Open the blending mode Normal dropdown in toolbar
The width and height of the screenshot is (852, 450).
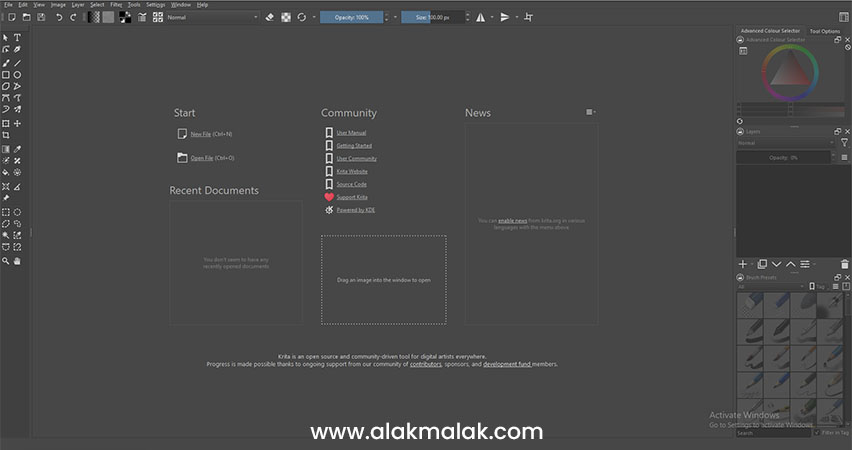pyautogui.click(x=212, y=17)
